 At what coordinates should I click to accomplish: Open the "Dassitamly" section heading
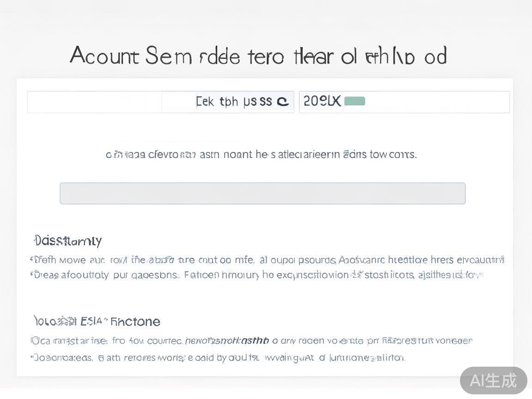pos(68,241)
